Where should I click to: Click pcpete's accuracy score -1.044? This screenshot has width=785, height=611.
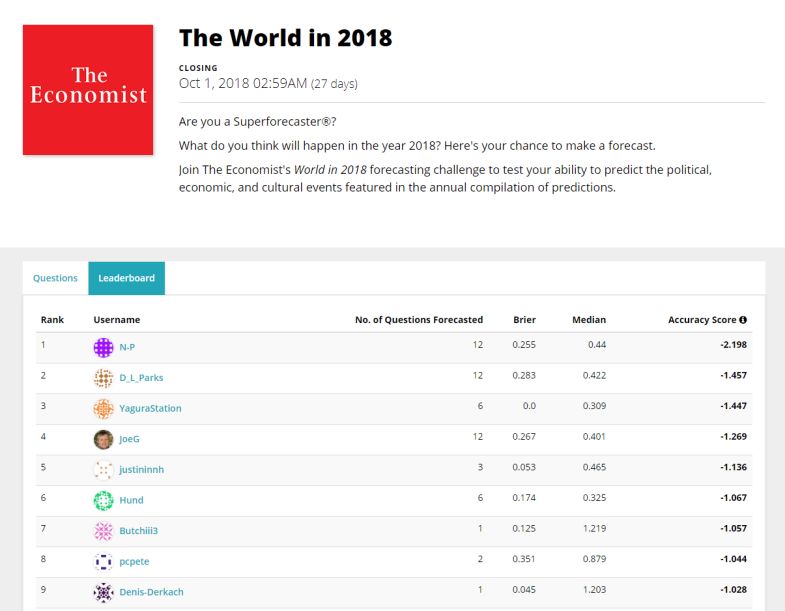(733, 558)
